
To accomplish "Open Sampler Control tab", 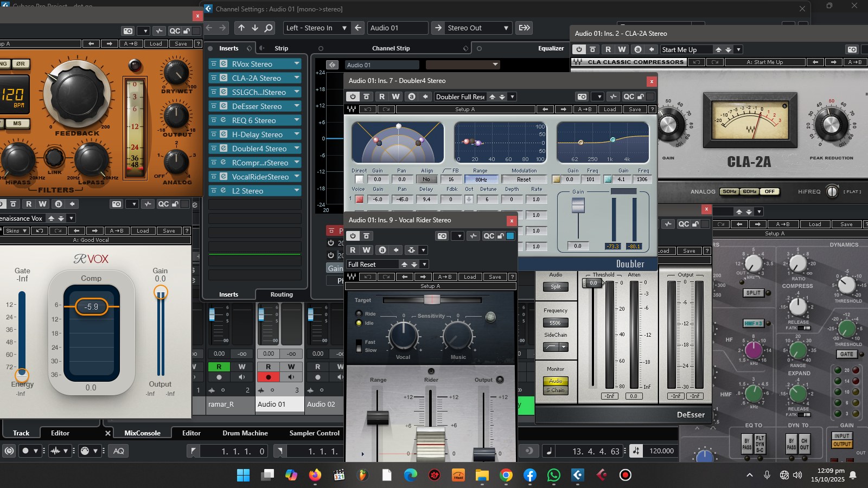I will click(315, 433).
